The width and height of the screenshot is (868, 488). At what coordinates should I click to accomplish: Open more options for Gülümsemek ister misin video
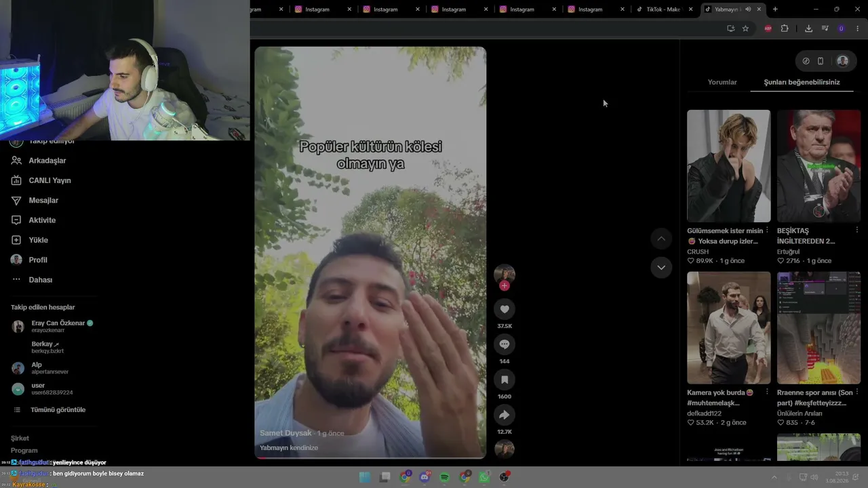pyautogui.click(x=767, y=230)
